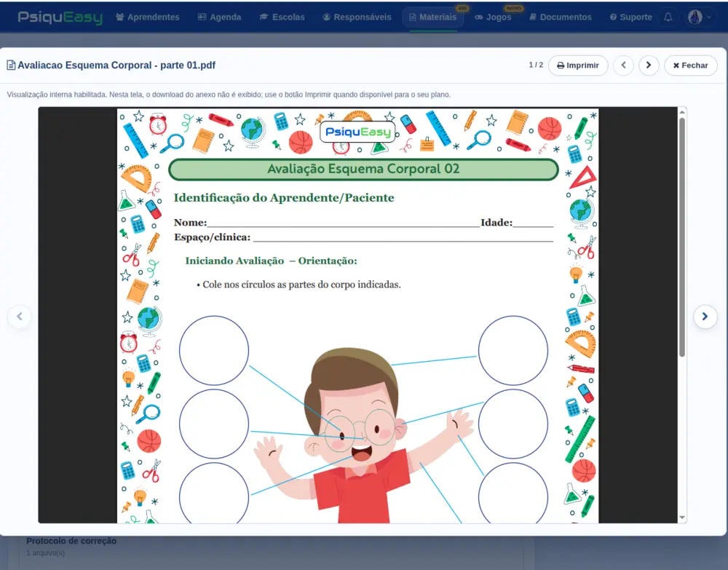
Task: Click the PDF viewer scrollbar thumb
Action: [x=682, y=237]
